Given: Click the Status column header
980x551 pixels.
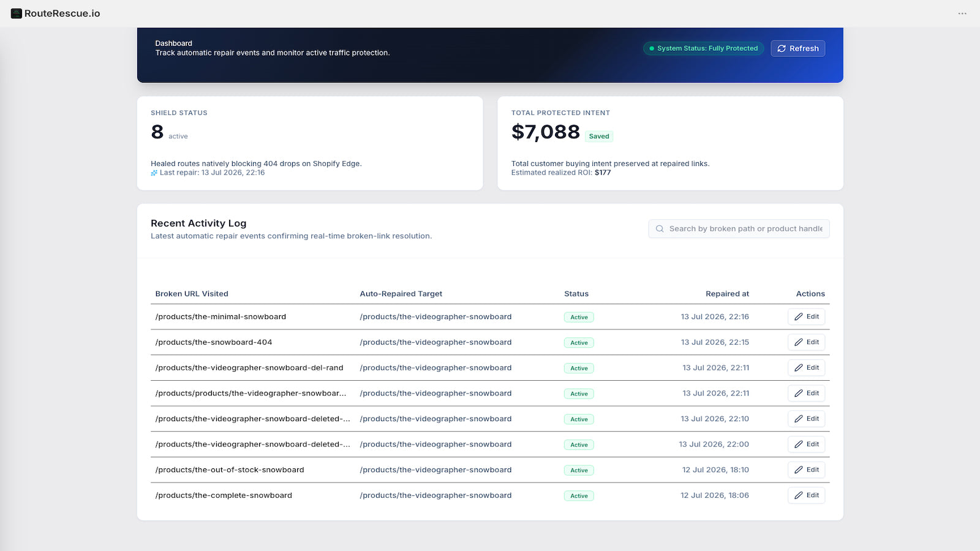Looking at the screenshot, I should click(x=576, y=294).
